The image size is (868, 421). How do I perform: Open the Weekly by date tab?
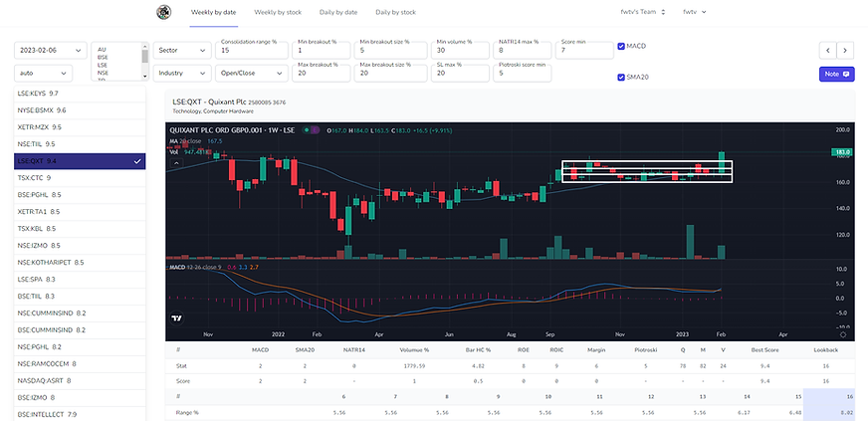(214, 12)
